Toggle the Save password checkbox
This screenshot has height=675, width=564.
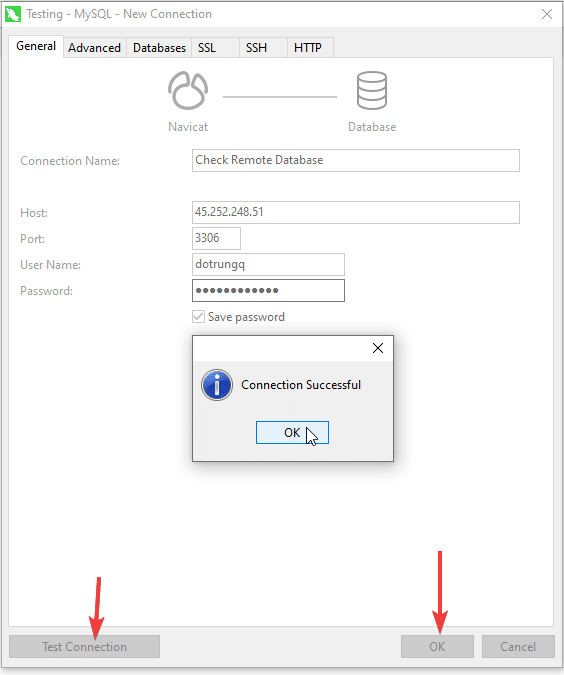[x=198, y=317]
